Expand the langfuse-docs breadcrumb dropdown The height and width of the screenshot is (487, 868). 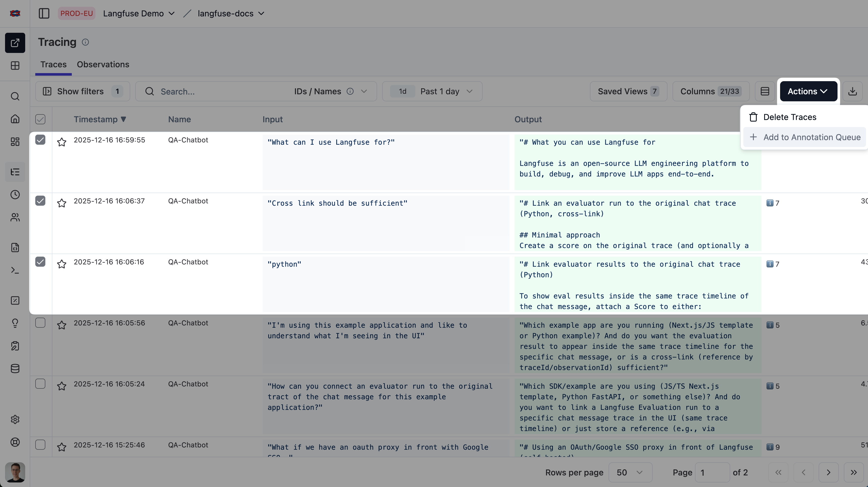(230, 14)
